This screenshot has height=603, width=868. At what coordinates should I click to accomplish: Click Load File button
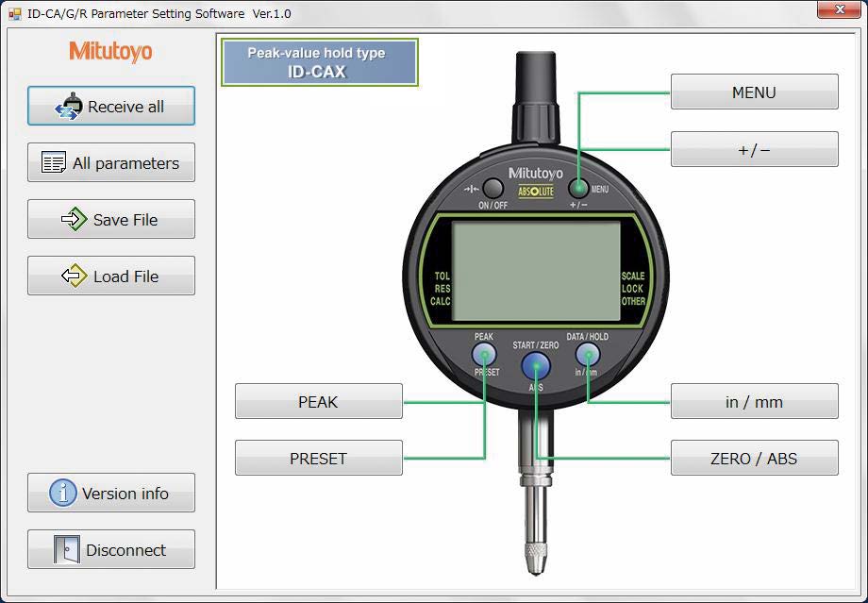(111, 276)
